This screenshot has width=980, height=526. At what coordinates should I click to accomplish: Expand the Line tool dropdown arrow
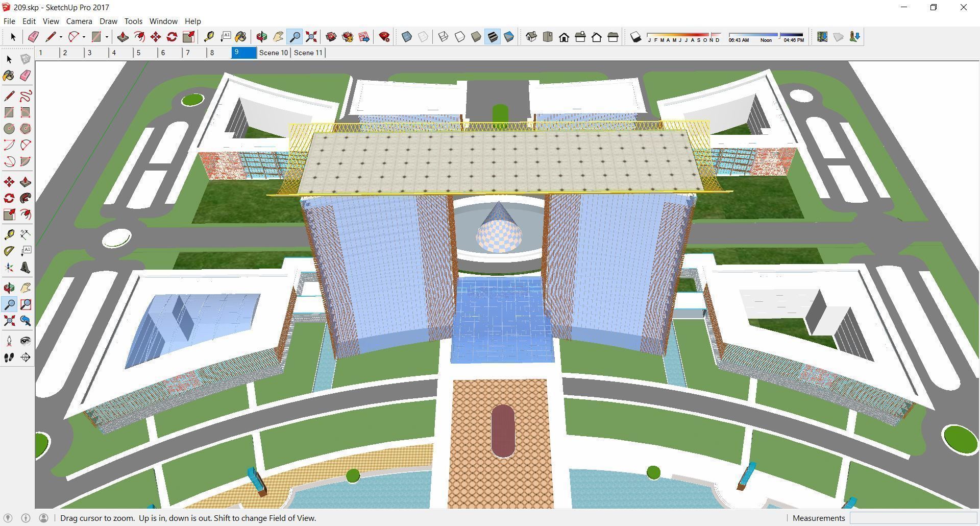61,37
